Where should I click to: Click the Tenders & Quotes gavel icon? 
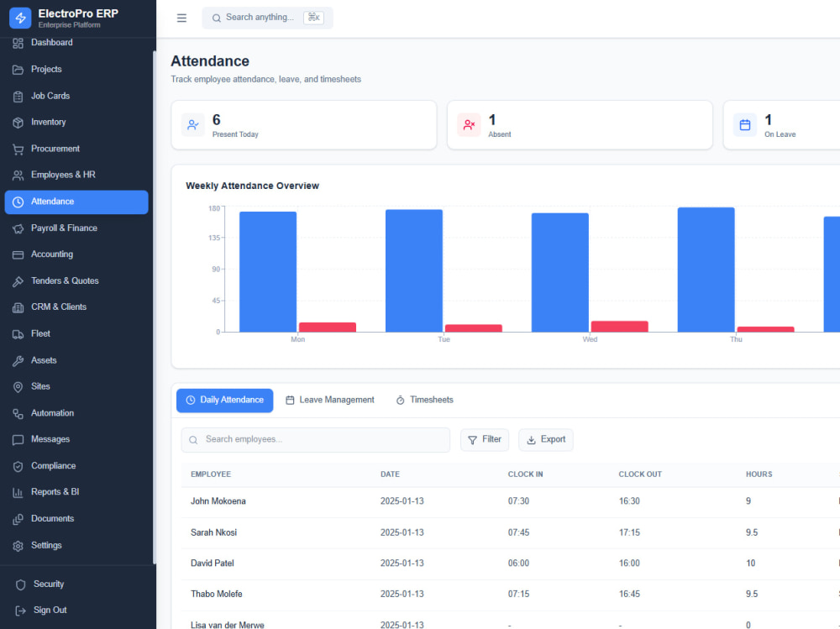coord(18,281)
